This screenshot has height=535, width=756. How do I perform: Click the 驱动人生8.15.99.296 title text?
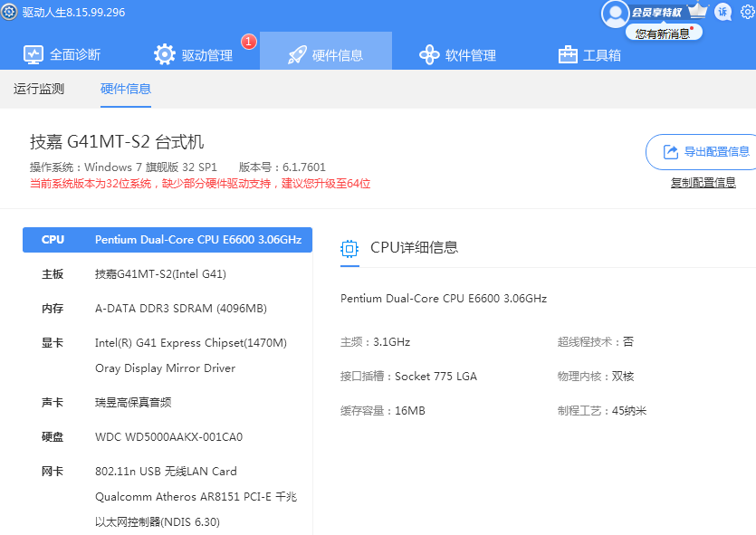coord(73,12)
